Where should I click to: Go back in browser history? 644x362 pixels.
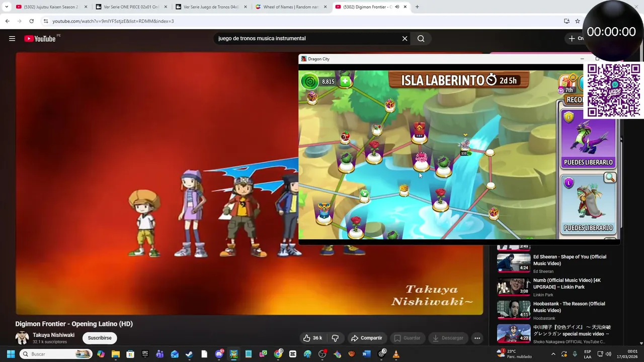[7, 21]
